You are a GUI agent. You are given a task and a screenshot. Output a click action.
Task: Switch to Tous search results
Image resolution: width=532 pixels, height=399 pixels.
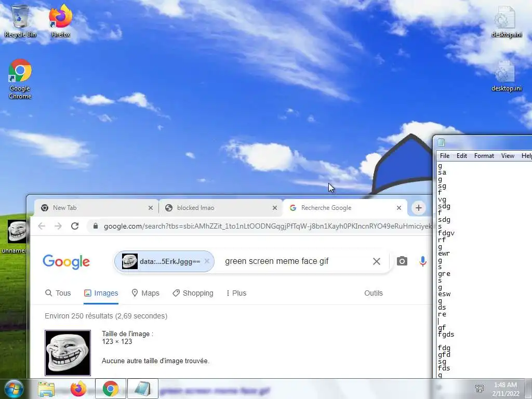pyautogui.click(x=58, y=293)
